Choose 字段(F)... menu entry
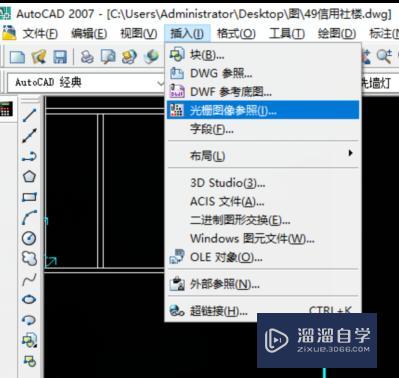This screenshot has height=378, width=399. pos(263,129)
